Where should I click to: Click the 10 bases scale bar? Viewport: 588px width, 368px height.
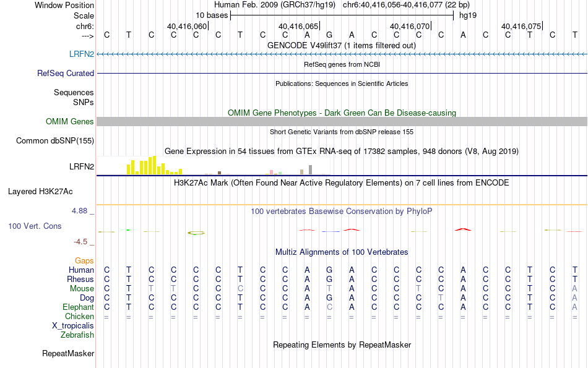[342, 15]
